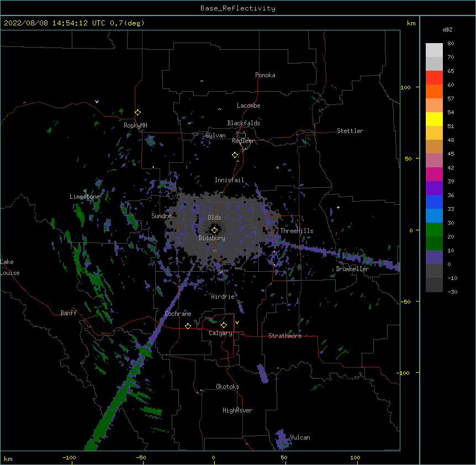Select the light gray 70-80 dBZ legend swatch

tap(434, 50)
